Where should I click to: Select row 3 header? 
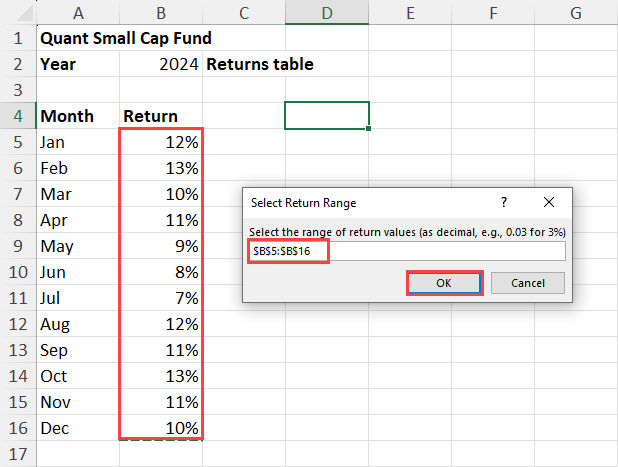point(18,90)
